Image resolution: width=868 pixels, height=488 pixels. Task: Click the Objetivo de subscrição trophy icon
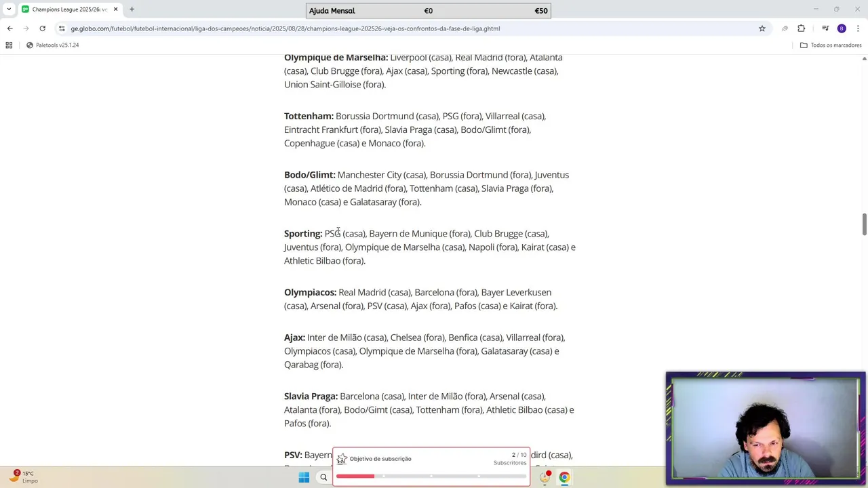[342, 459]
